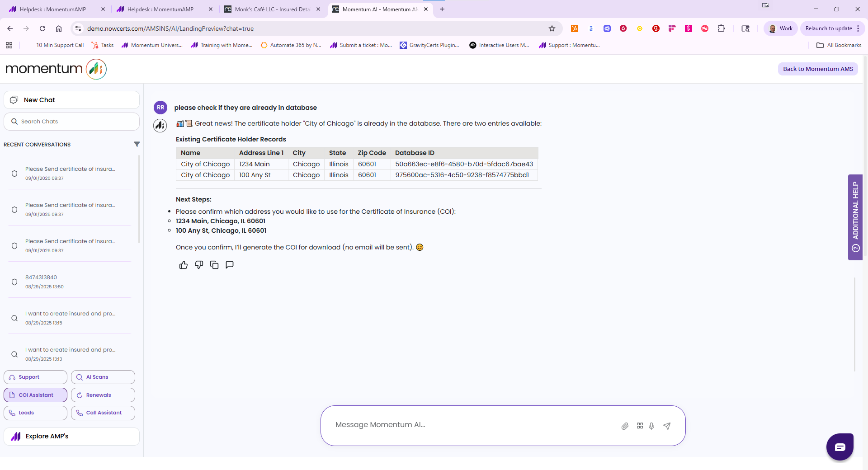Open the Tasks bookmark

tap(103, 45)
